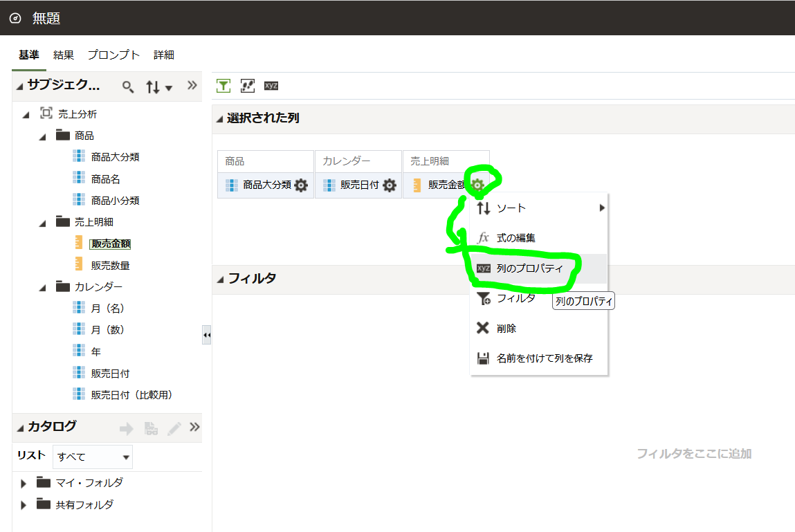The image size is (795, 532).
Task: Expand マイ・フォルダ in the catalog
Action: [23, 484]
